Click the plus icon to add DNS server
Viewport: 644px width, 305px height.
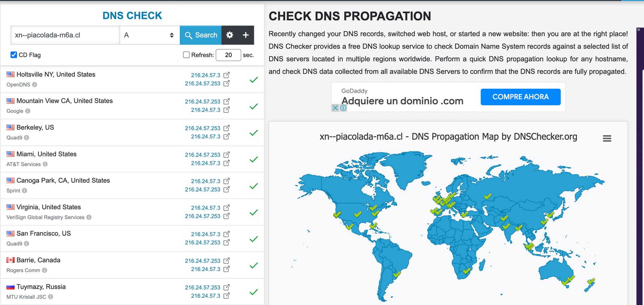coord(246,35)
